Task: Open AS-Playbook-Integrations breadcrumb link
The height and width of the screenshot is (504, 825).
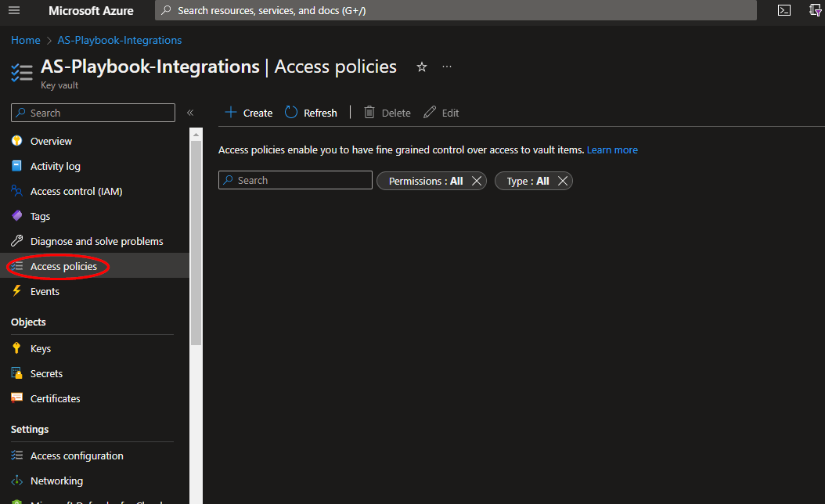Action: pos(120,40)
